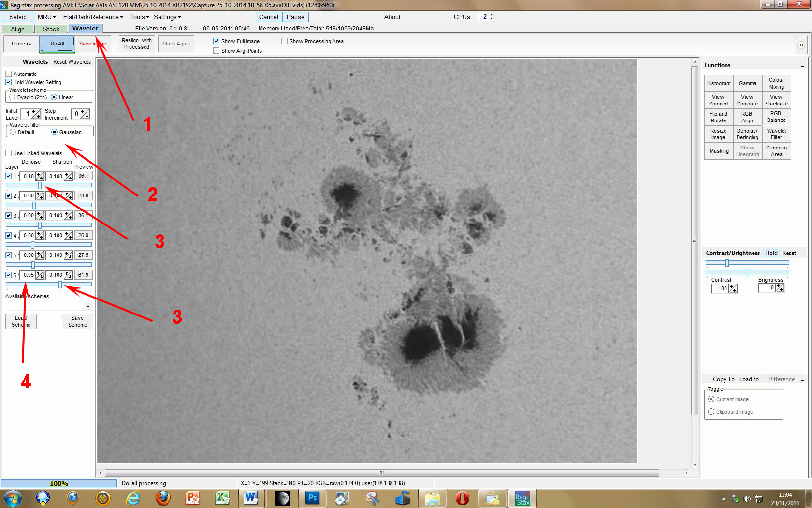Open Word from the taskbar
The height and width of the screenshot is (508, 812).
pyautogui.click(x=251, y=498)
